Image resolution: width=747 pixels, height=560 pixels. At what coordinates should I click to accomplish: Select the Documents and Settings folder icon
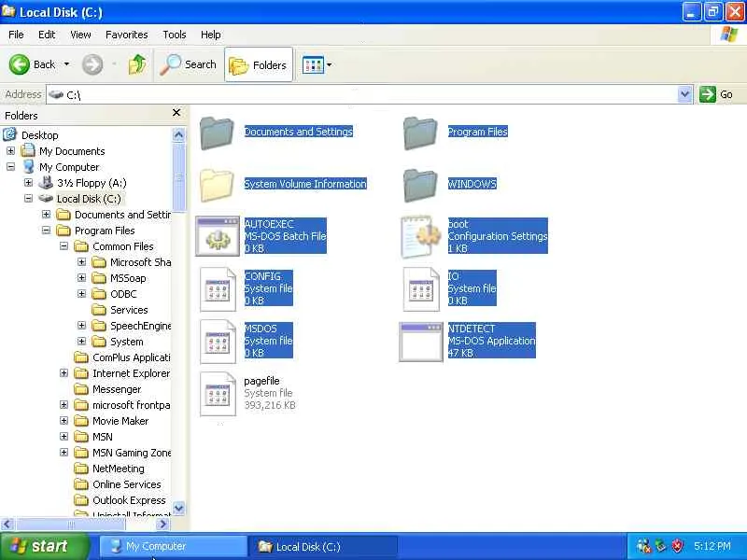pyautogui.click(x=217, y=133)
